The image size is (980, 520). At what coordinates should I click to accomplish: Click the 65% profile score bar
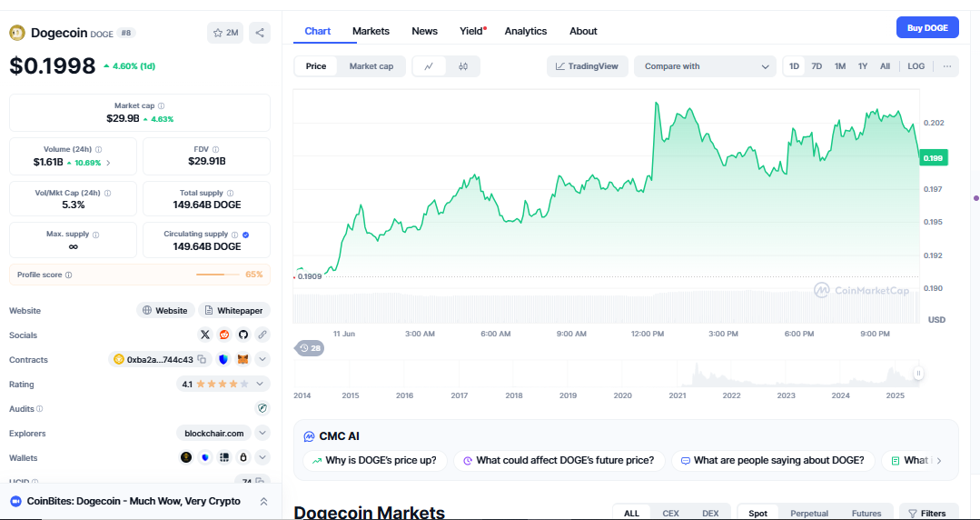point(217,275)
